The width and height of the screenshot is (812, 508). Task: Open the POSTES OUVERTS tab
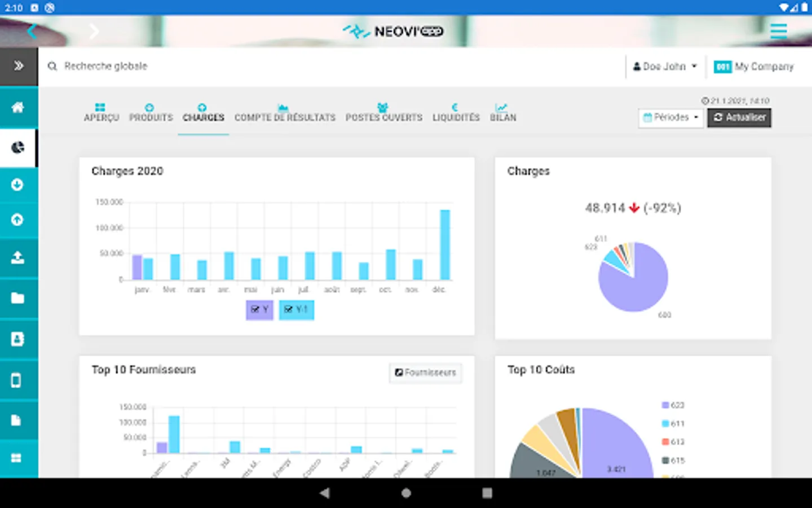pyautogui.click(x=383, y=113)
